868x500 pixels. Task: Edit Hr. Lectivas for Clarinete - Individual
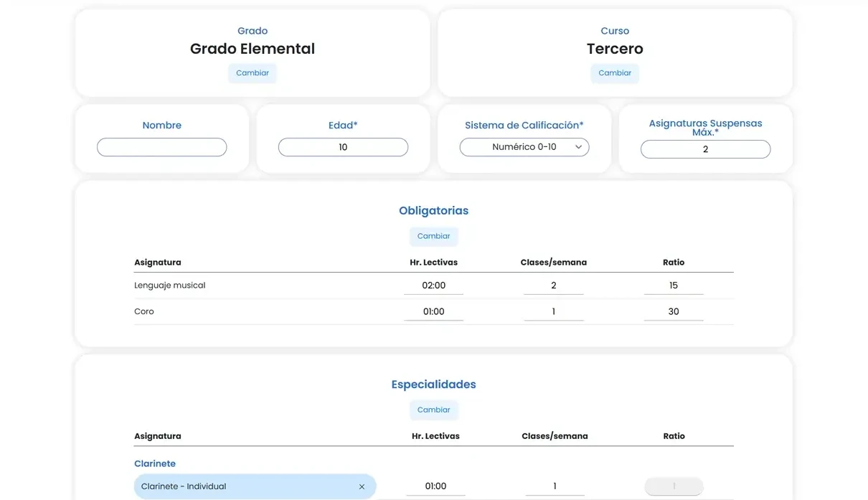tap(435, 486)
